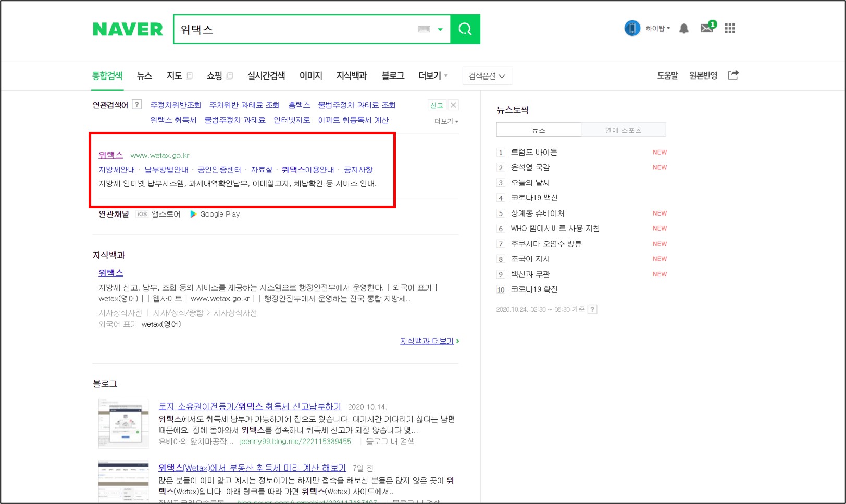Open jeenny99.blog.me blog URL
The height and width of the screenshot is (504, 846).
pyautogui.click(x=295, y=442)
